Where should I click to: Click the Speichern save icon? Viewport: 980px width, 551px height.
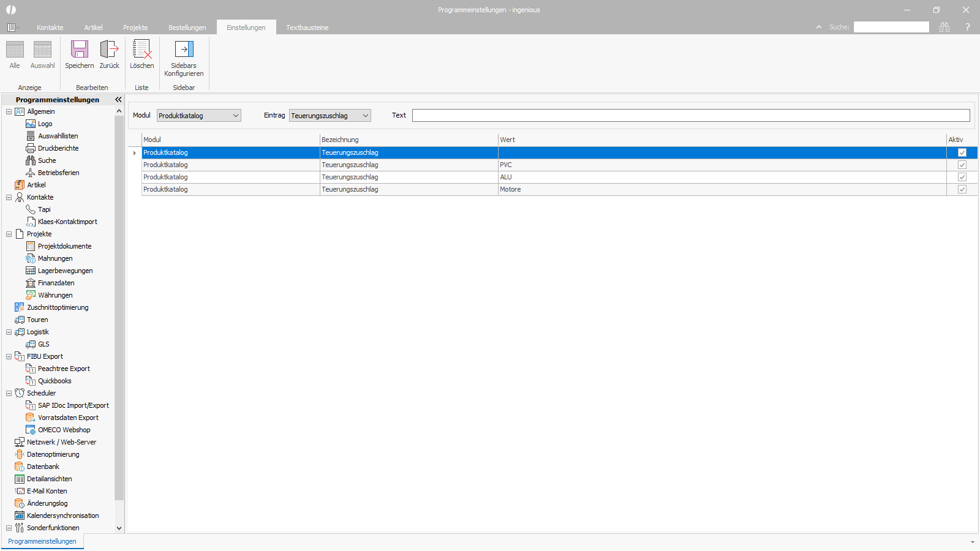click(x=80, y=49)
